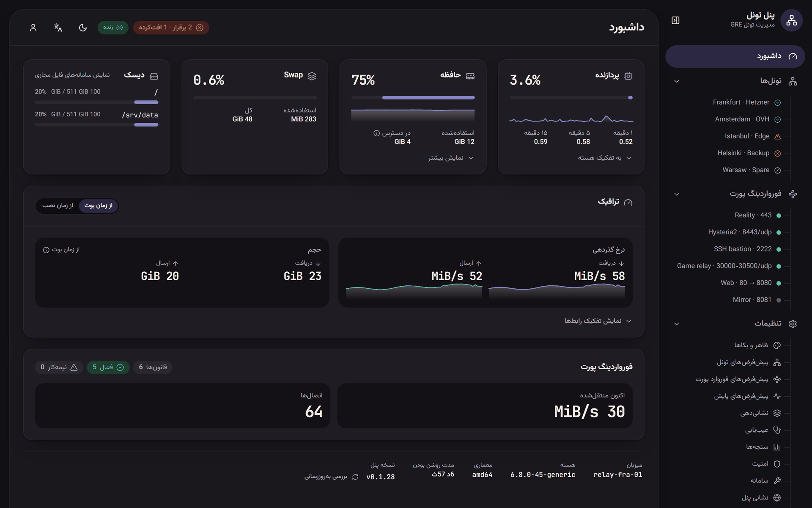
Task: Click نمایش سامانه‌های فایل مجازی toggle
Action: [72, 75]
